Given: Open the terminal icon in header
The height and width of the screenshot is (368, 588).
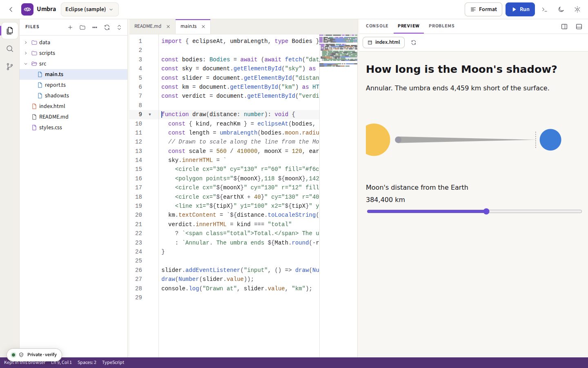Looking at the screenshot, I should [544, 9].
